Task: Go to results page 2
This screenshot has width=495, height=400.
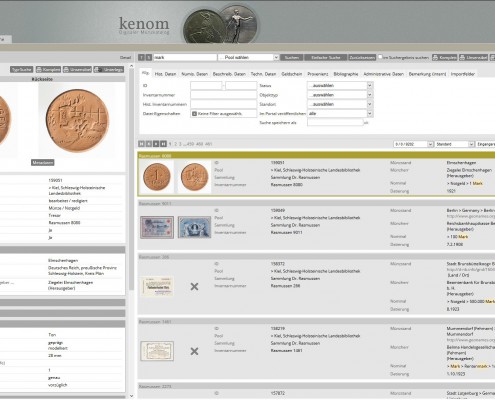Action: pos(176,144)
